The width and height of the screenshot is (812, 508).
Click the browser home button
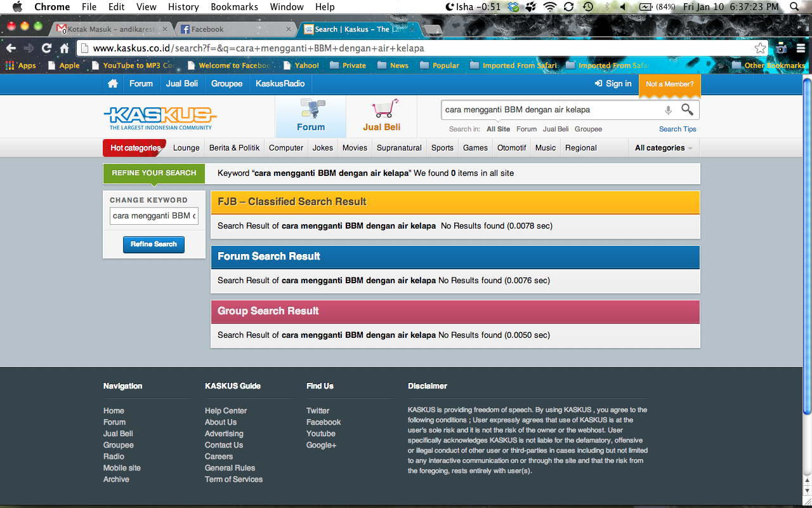64,48
